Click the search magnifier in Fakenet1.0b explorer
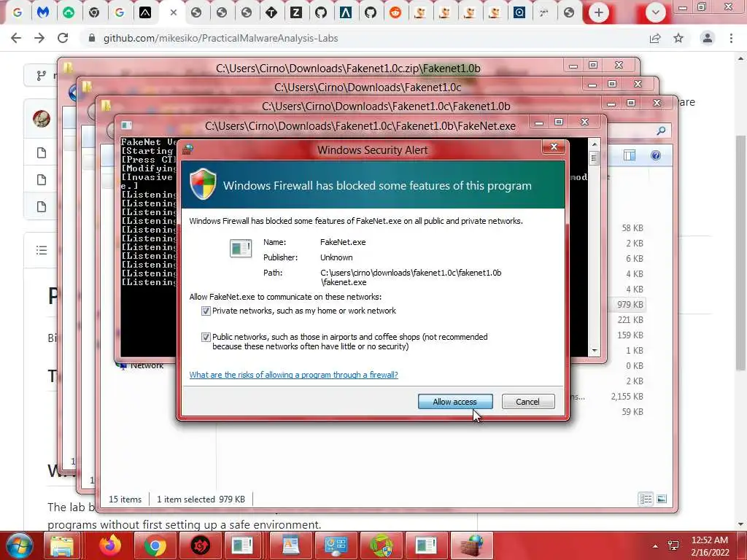The image size is (747, 560). [661, 131]
